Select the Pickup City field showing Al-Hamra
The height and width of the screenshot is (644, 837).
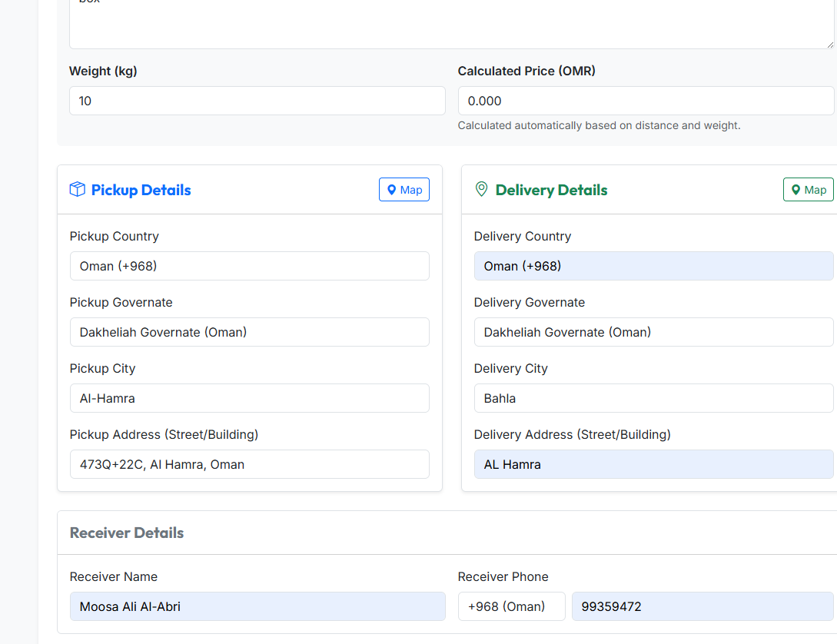[249, 398]
